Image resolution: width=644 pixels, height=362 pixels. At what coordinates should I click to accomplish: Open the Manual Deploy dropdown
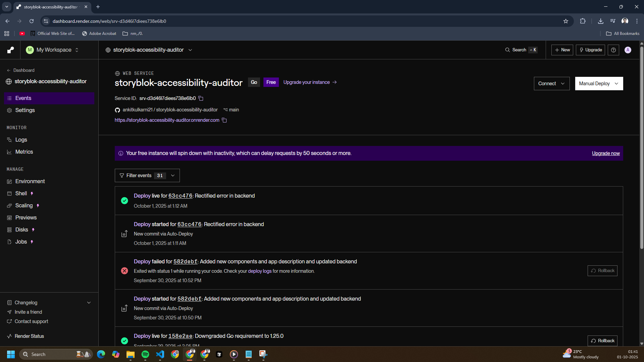click(599, 84)
